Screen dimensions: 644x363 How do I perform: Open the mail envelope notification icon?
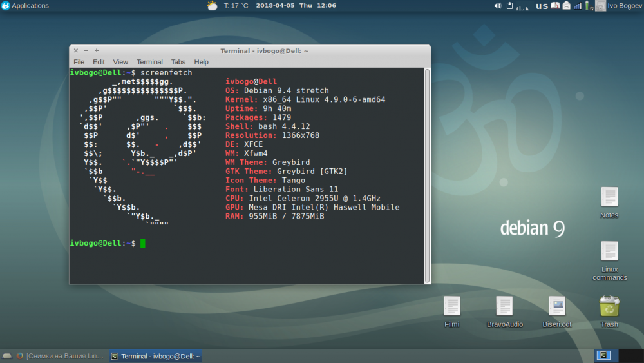(566, 6)
